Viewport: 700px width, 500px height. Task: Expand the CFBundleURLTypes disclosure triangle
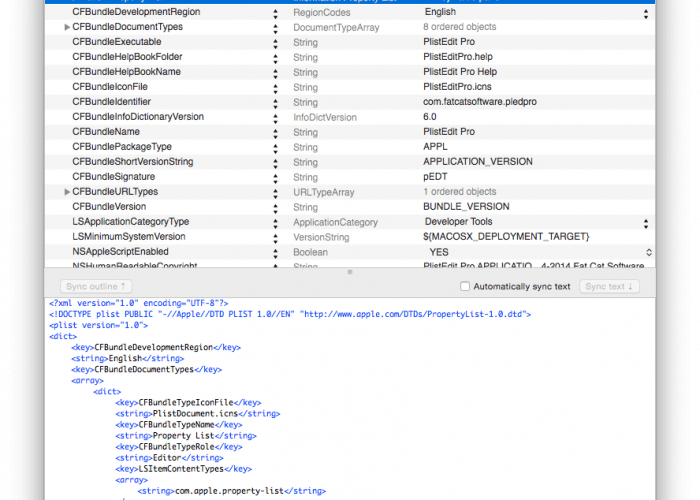pos(67,192)
